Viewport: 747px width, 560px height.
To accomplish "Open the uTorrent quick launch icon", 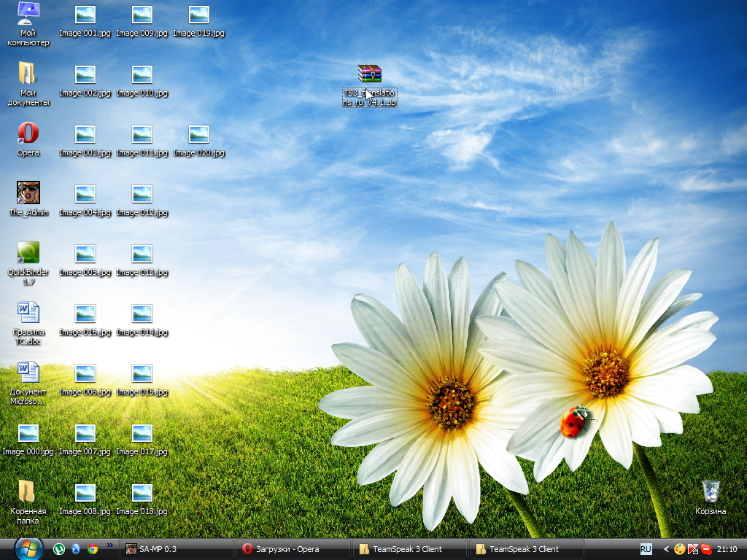I will point(59,549).
